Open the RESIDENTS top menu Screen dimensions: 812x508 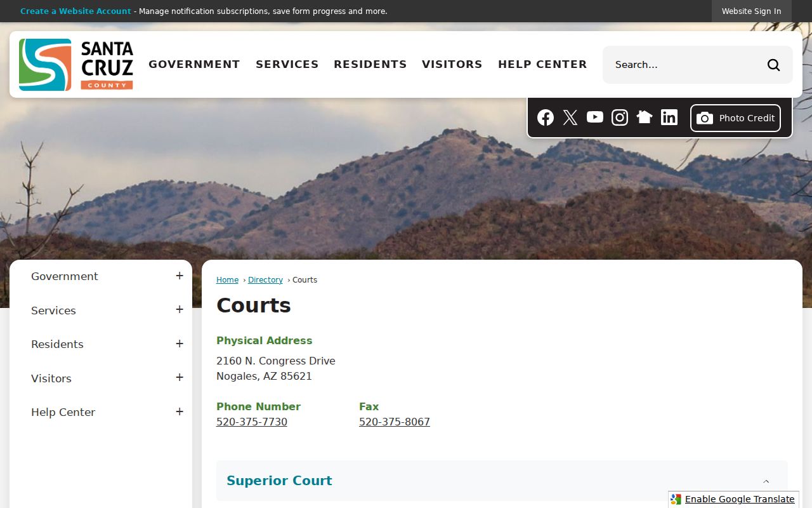coord(370,64)
